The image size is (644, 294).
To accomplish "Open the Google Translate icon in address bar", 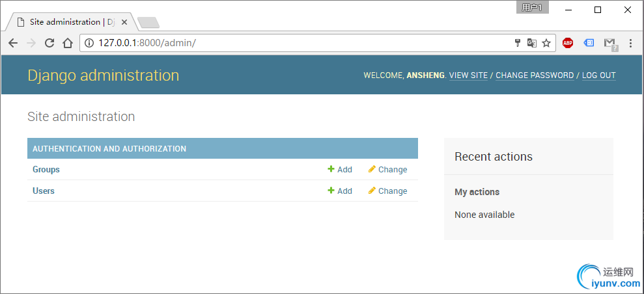I will pyautogui.click(x=532, y=43).
